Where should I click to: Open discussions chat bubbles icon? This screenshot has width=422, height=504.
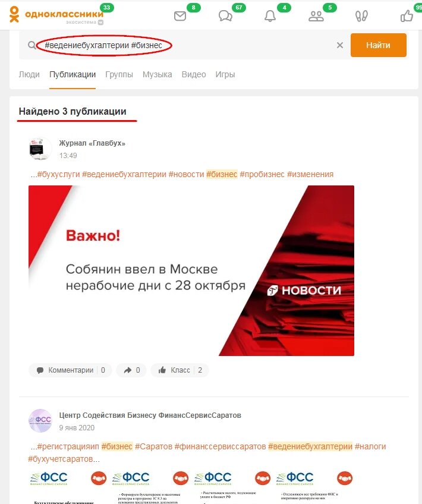click(225, 15)
